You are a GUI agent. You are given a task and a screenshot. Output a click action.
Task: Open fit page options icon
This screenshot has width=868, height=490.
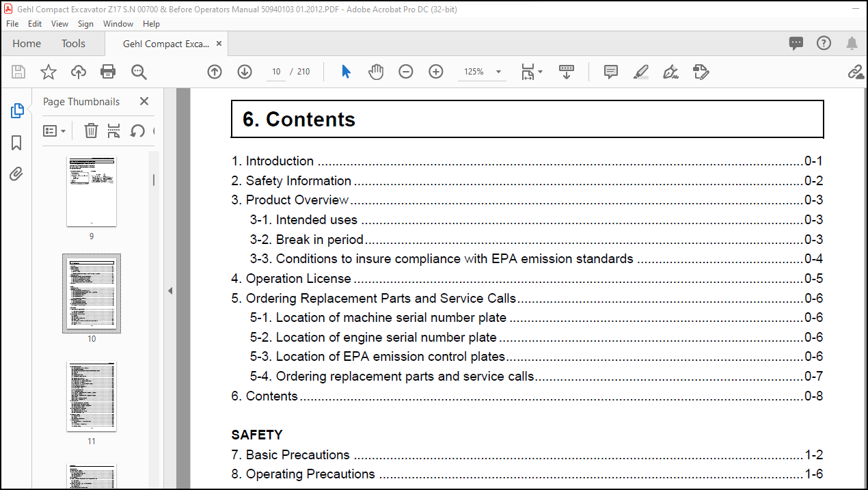tap(531, 72)
